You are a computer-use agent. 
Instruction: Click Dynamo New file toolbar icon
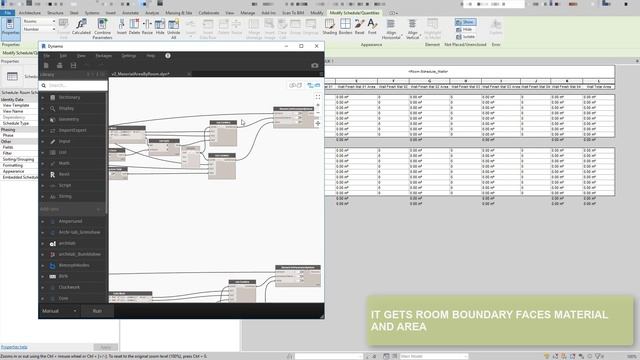pyautogui.click(x=46, y=66)
